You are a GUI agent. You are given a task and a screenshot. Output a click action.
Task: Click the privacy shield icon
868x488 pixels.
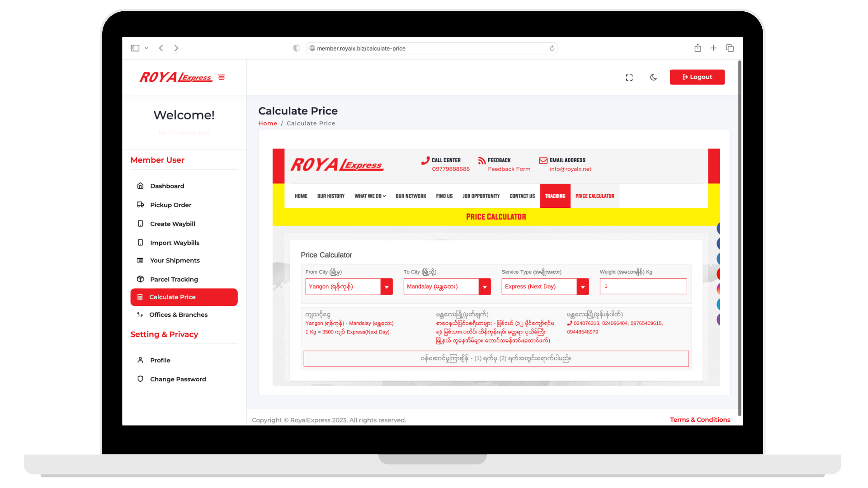(296, 48)
